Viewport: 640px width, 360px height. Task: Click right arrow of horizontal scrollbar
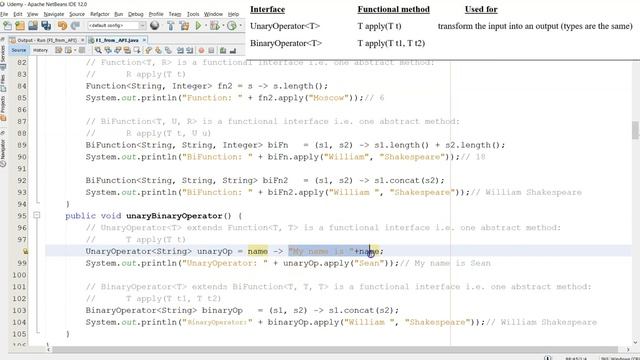point(628,349)
